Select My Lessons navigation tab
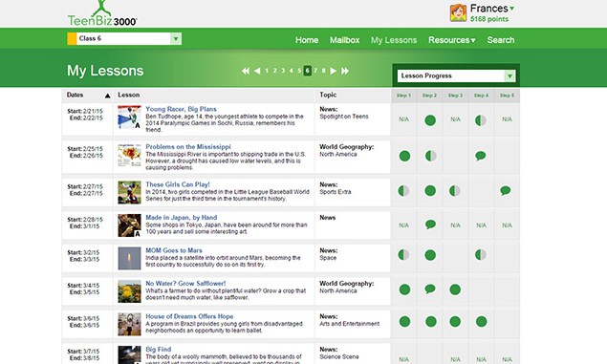 [x=394, y=40]
